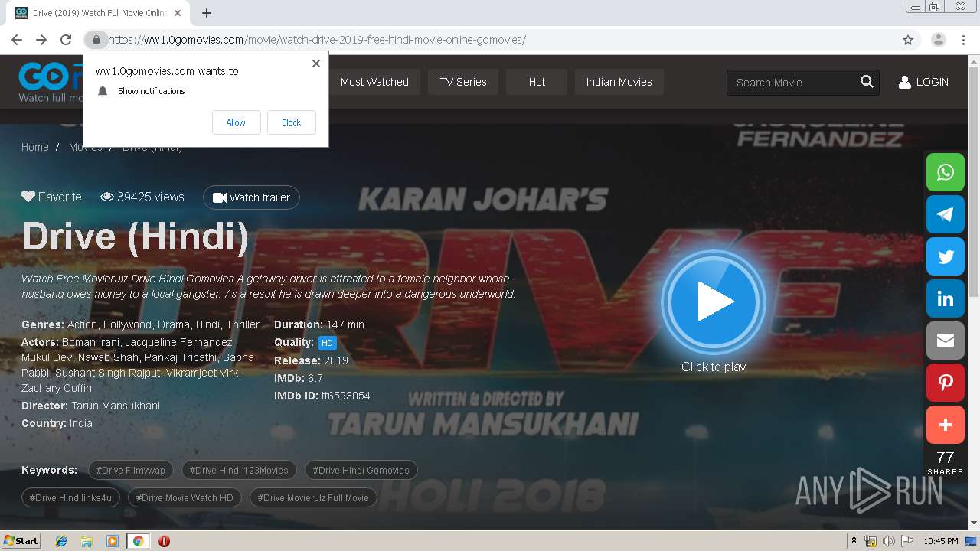Open the LOGIN link
The image size is (980, 551).
(923, 82)
